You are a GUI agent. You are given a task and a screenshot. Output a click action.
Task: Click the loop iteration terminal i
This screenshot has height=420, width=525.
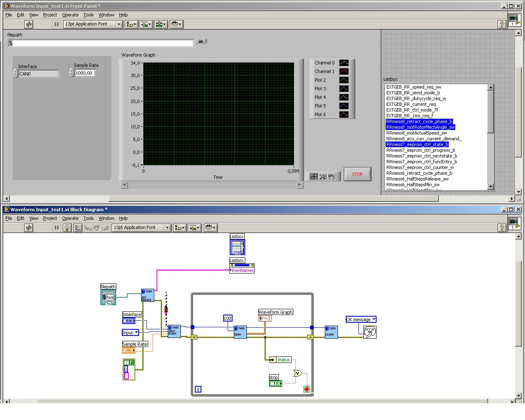click(x=198, y=389)
